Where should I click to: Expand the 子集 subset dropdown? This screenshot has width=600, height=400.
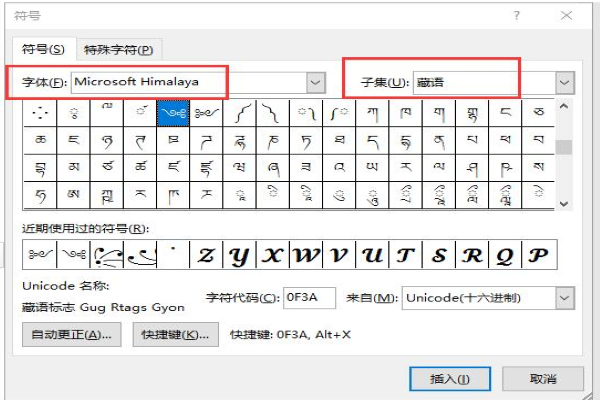(565, 82)
